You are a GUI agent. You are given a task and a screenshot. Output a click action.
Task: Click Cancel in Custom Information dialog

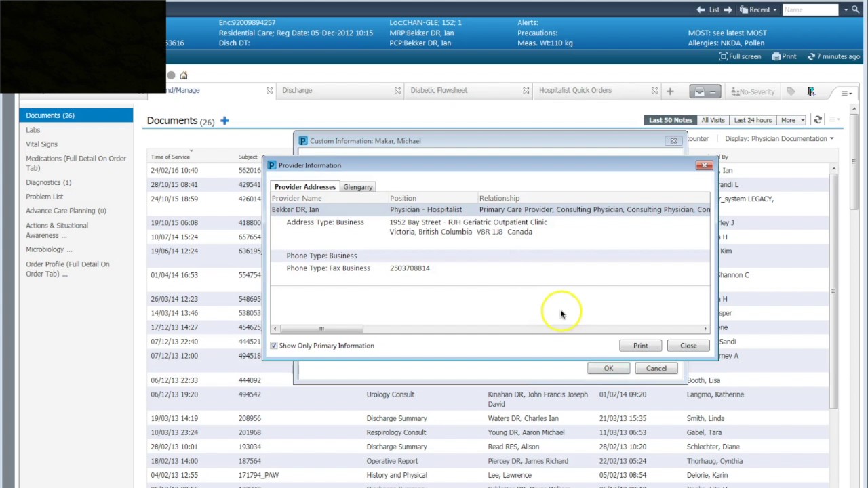tap(656, 368)
